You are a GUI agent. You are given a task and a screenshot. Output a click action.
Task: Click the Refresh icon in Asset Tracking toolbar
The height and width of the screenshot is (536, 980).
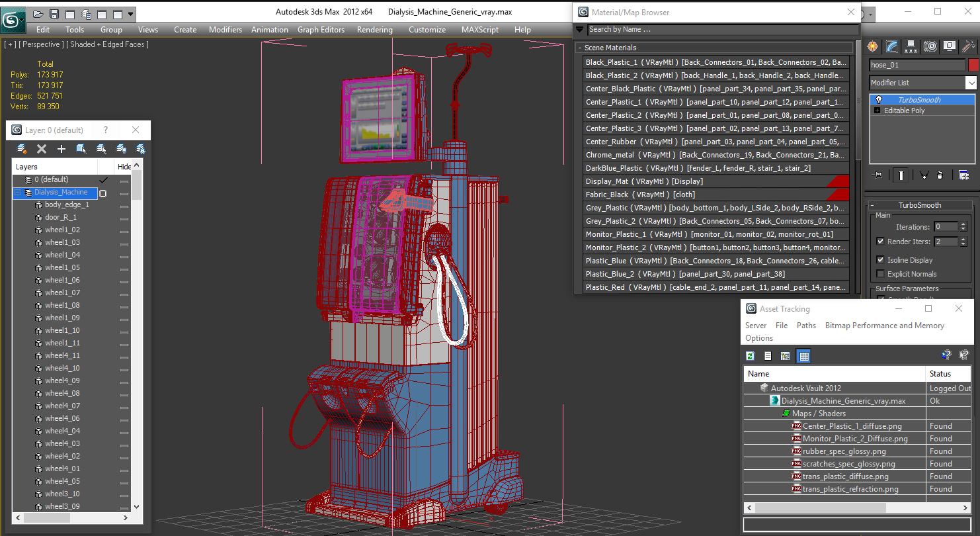point(749,355)
